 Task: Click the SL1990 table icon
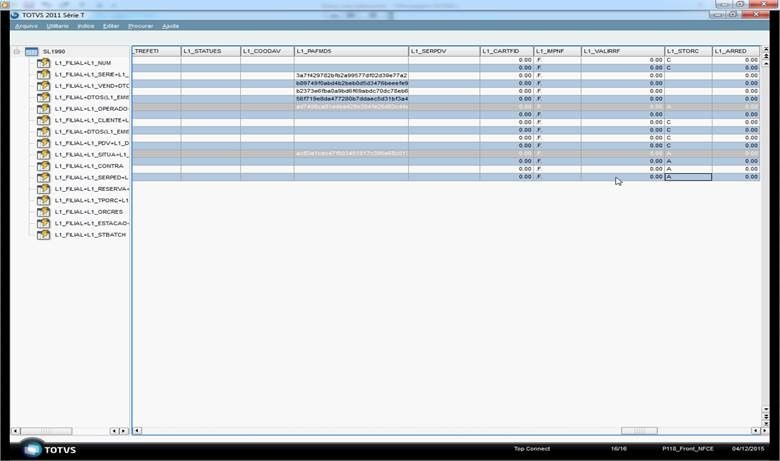(x=31, y=52)
